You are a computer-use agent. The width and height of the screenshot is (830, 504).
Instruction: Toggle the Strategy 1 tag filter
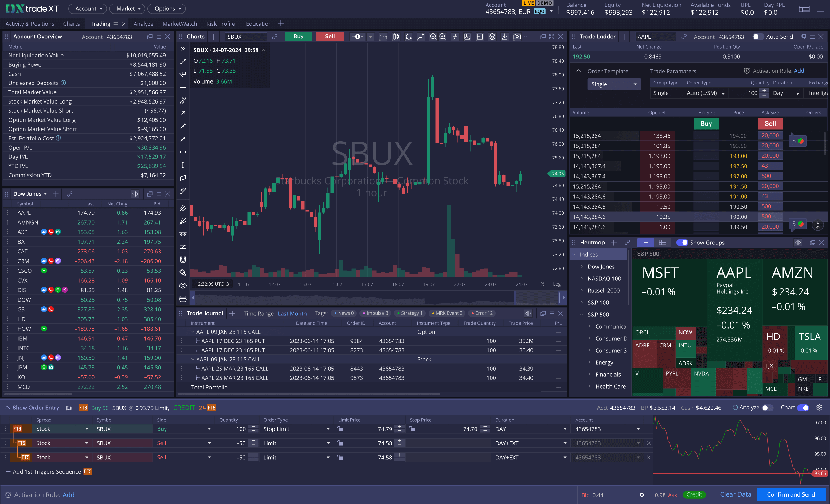point(409,313)
